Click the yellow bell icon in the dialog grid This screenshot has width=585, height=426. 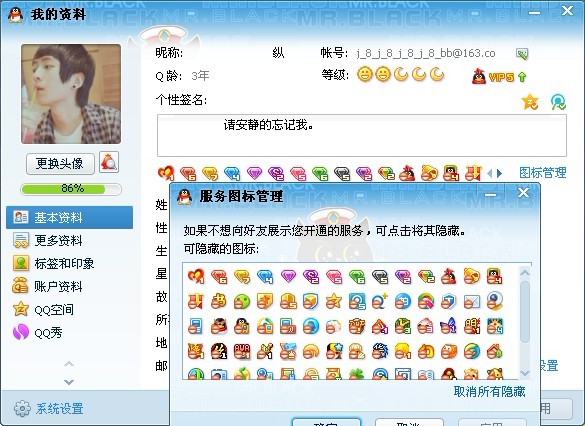pos(472,276)
